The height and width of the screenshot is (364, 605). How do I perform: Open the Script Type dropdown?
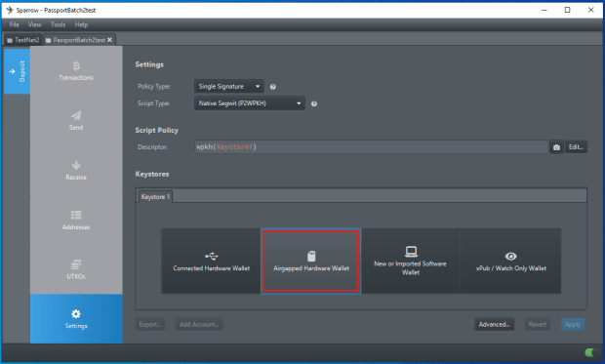[x=250, y=103]
